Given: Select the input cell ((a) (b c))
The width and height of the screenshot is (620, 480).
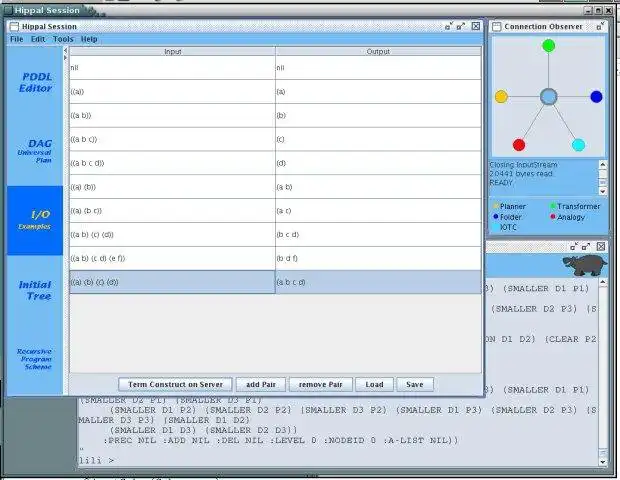Looking at the screenshot, I should (x=172, y=211).
